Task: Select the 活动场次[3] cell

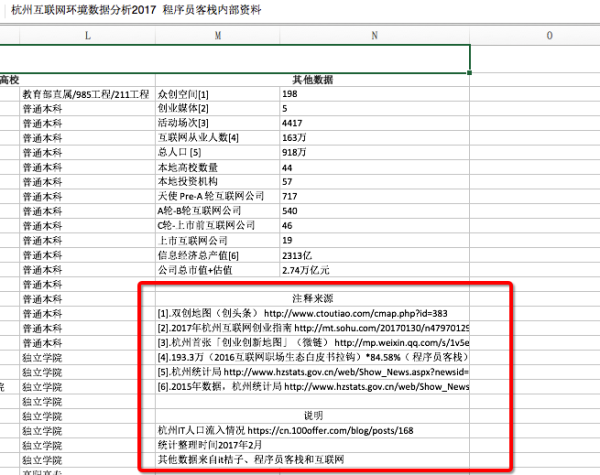Action: [218, 123]
